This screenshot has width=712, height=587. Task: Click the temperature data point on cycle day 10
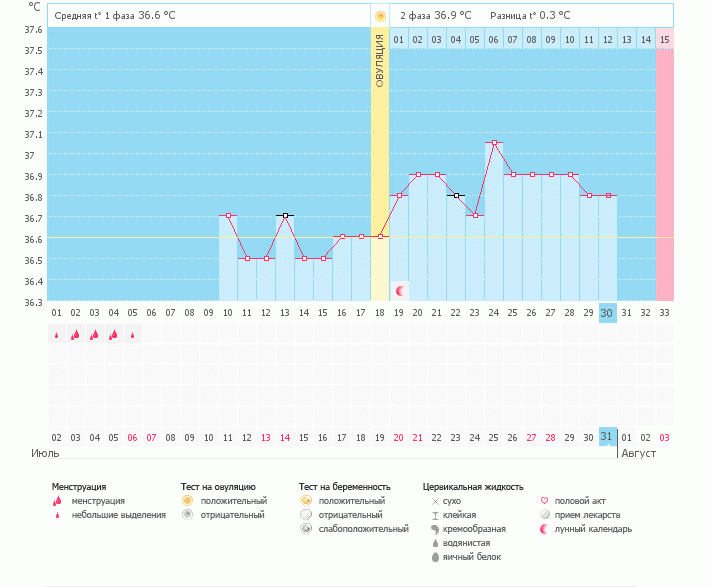coord(228,215)
